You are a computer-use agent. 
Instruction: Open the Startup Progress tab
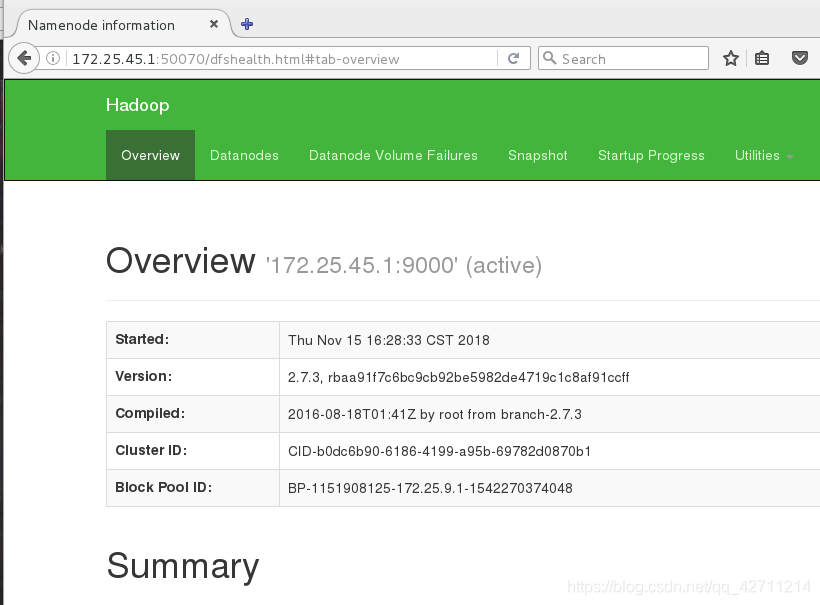point(651,155)
